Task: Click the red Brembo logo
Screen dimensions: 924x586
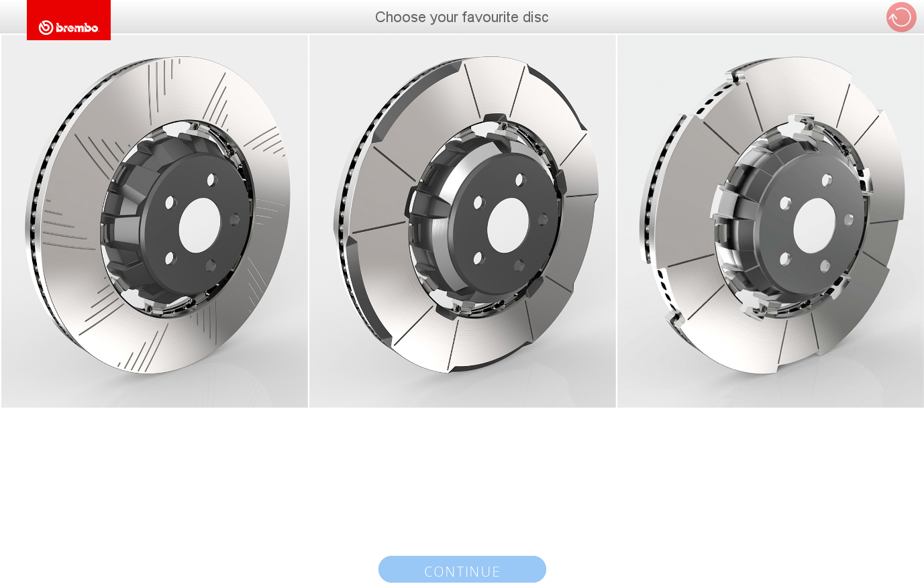Action: pyautogui.click(x=68, y=20)
